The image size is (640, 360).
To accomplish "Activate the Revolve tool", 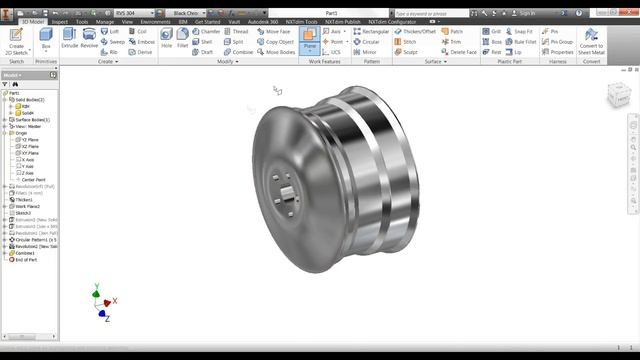I will pos(89,38).
